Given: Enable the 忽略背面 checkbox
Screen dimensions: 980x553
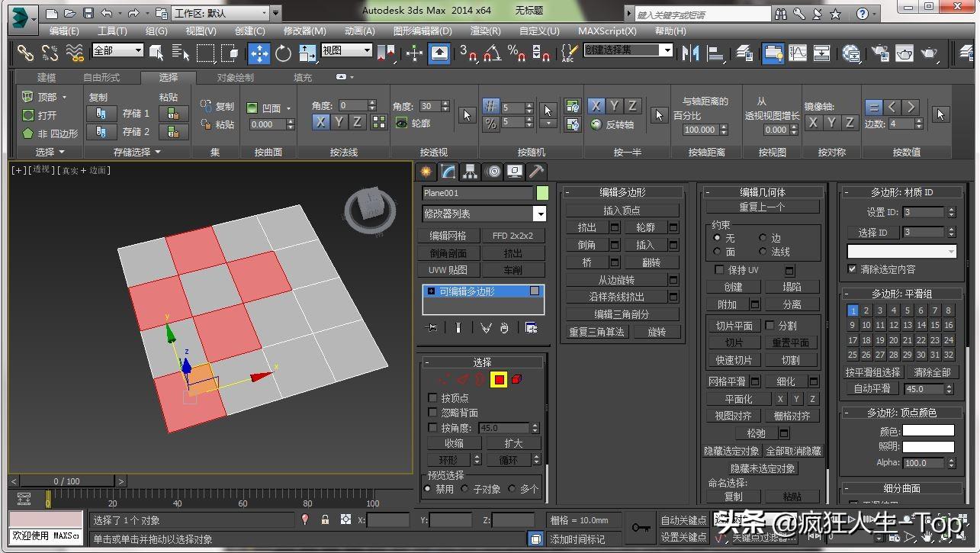Looking at the screenshot, I should click(x=432, y=413).
